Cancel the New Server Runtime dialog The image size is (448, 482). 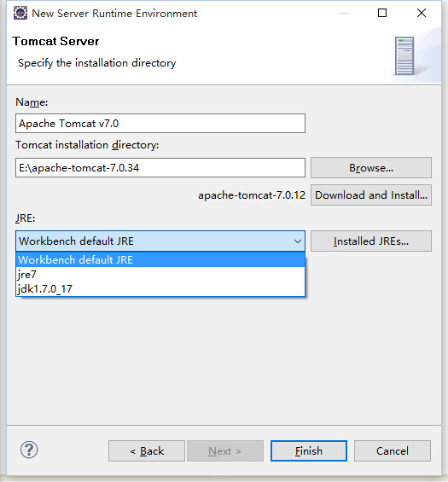pyautogui.click(x=393, y=451)
